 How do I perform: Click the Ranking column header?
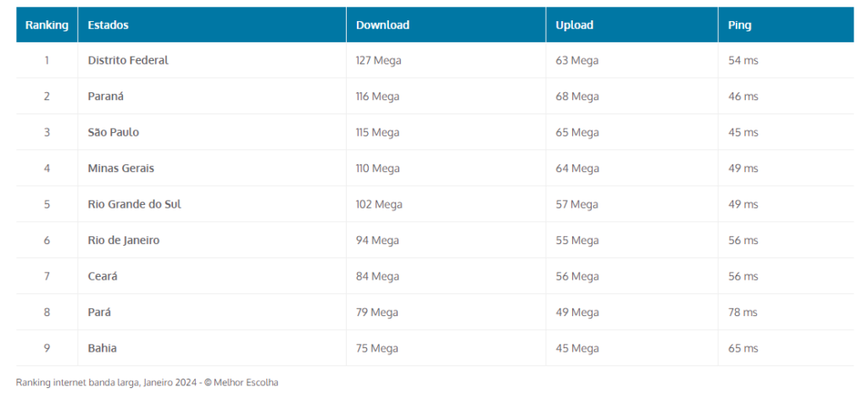click(x=47, y=25)
